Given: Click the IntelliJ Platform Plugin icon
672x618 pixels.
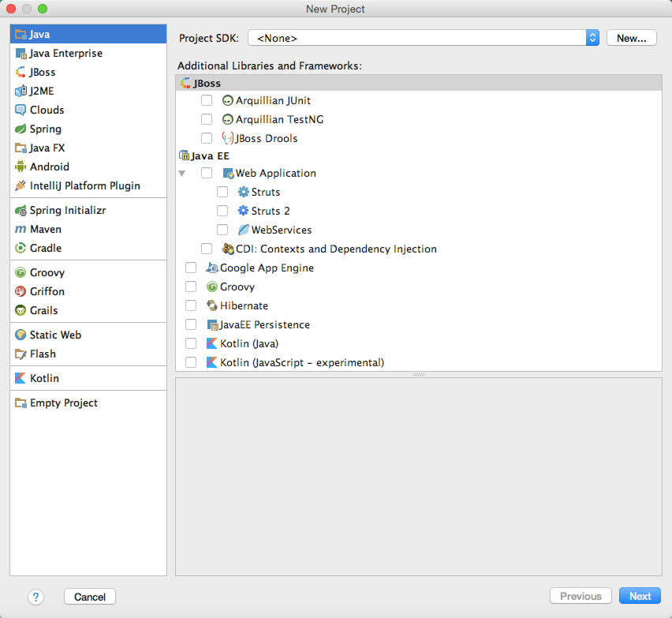Looking at the screenshot, I should click(21, 185).
